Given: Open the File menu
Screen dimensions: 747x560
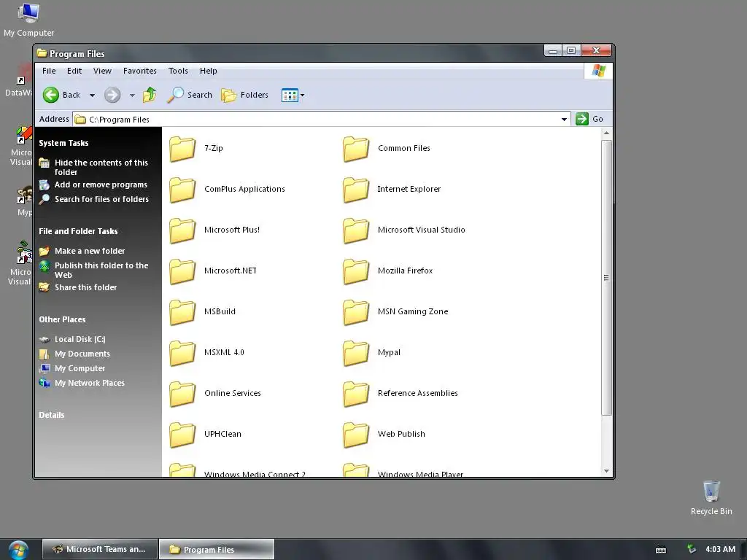Looking at the screenshot, I should click(x=49, y=71).
